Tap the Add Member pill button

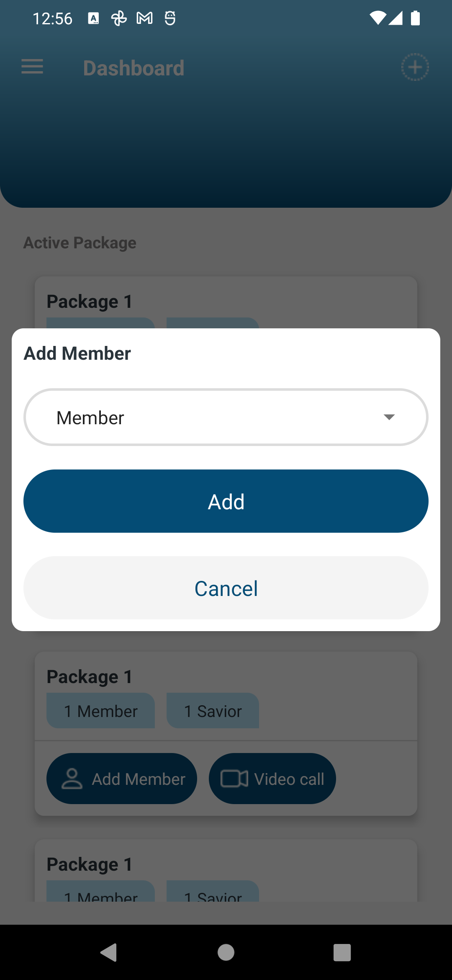[122, 779]
